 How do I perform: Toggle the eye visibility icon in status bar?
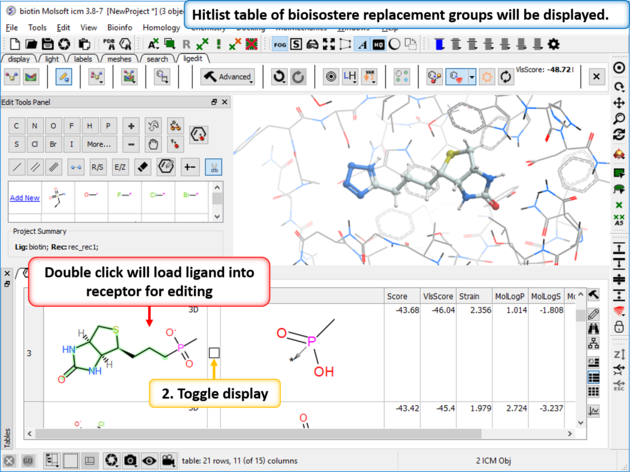pyautogui.click(x=149, y=460)
